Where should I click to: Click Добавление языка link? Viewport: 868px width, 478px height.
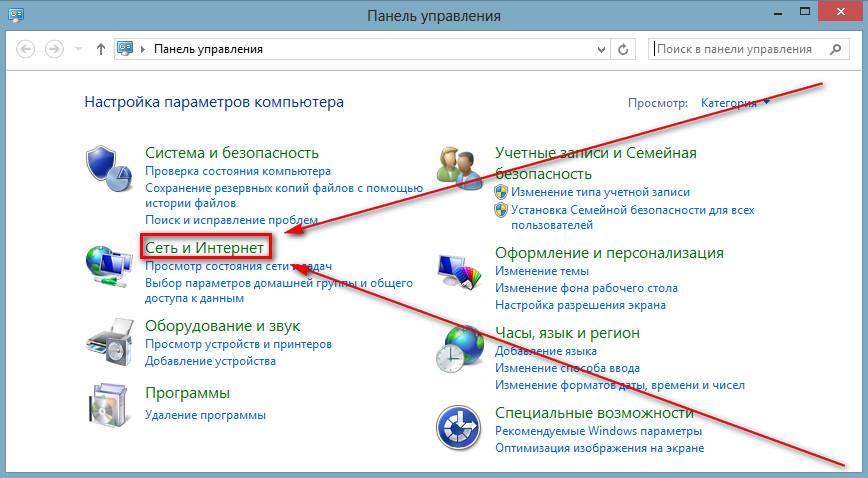click(546, 351)
